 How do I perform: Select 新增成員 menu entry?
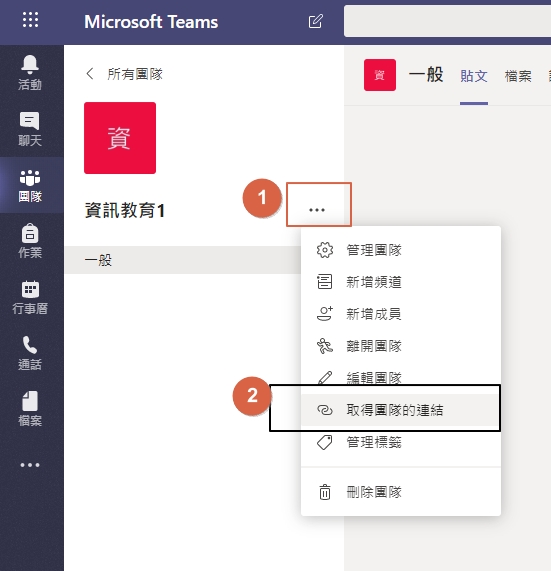[x=401, y=314]
